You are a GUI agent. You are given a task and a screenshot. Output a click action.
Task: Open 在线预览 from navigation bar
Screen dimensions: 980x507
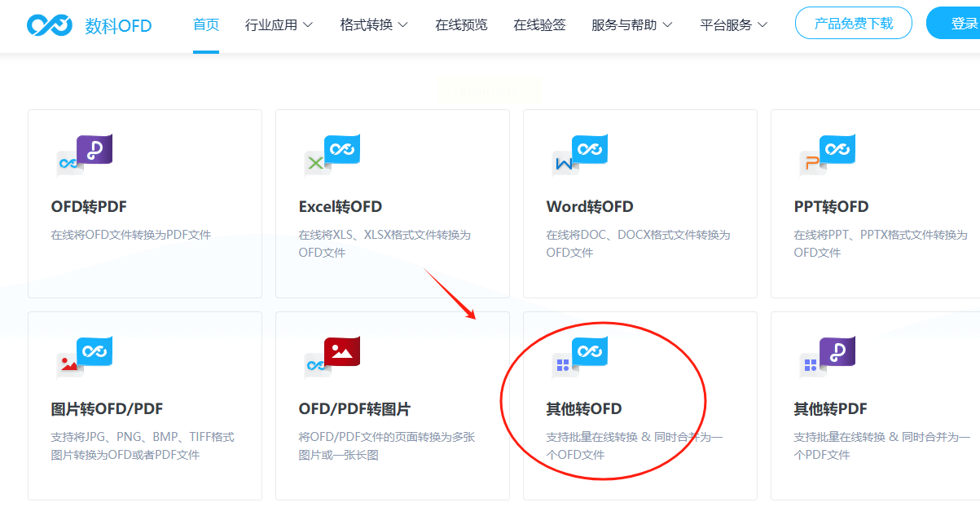tap(461, 24)
